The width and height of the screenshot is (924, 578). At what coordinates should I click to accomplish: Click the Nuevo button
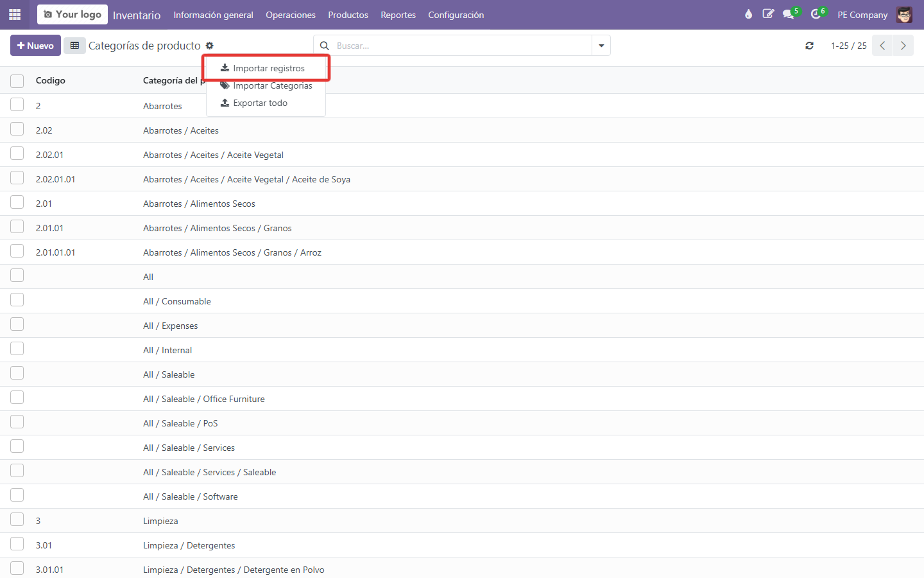(x=35, y=46)
